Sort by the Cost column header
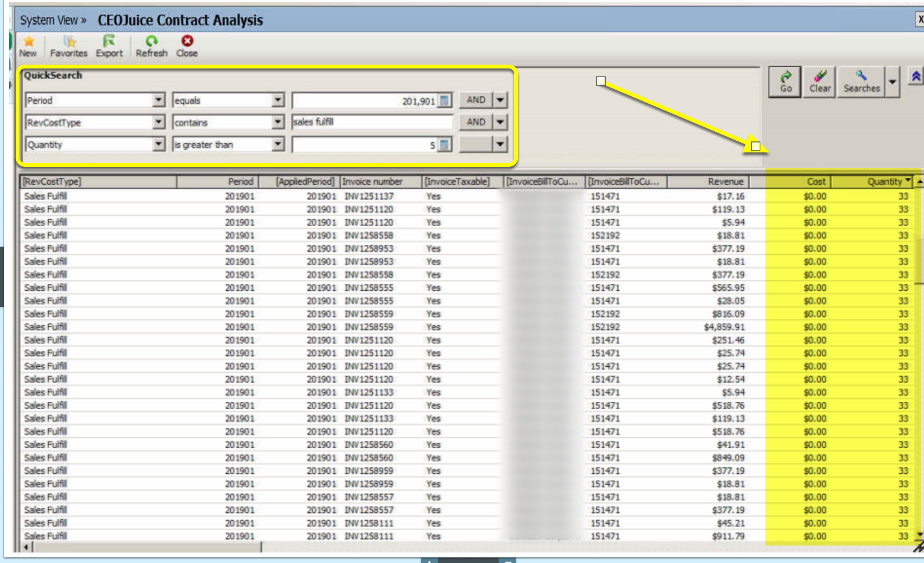924x563 pixels. click(x=790, y=182)
